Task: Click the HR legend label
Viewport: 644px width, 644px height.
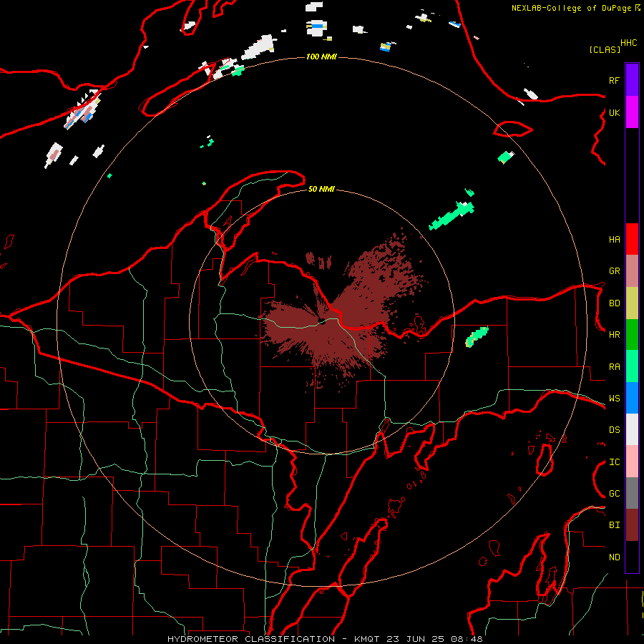Action: point(614,335)
